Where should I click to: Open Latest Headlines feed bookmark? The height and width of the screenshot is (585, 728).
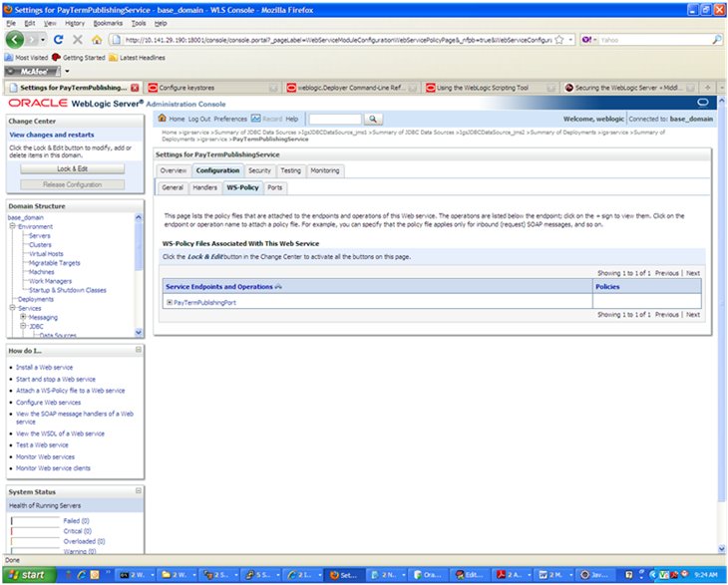pos(137,58)
